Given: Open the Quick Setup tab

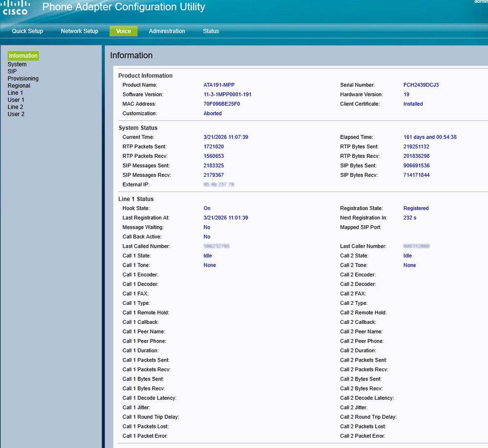Looking at the screenshot, I should coord(27,31).
